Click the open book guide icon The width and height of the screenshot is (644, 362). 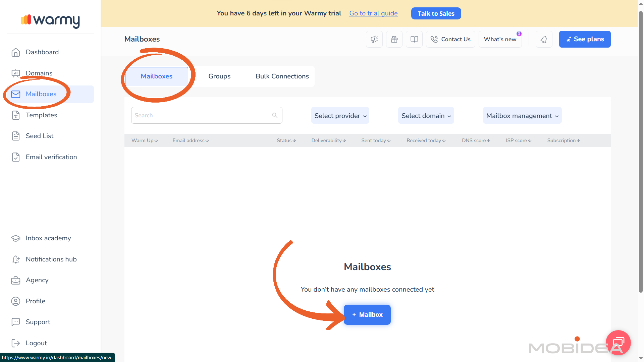coord(414,39)
